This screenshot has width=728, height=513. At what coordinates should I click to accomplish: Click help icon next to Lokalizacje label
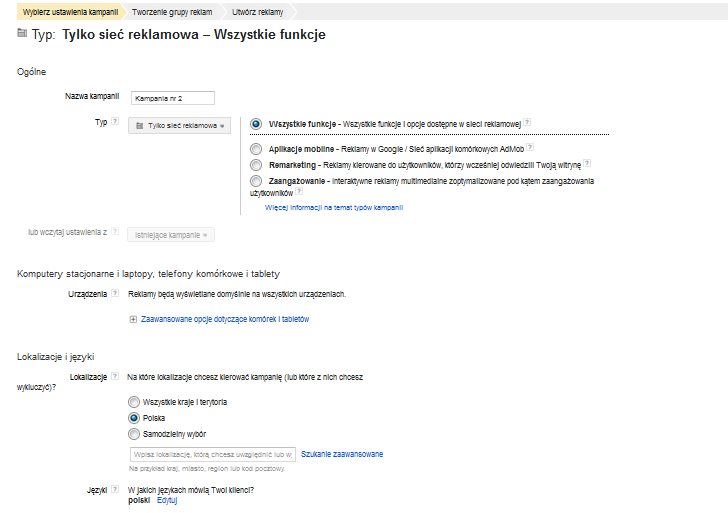(115, 377)
